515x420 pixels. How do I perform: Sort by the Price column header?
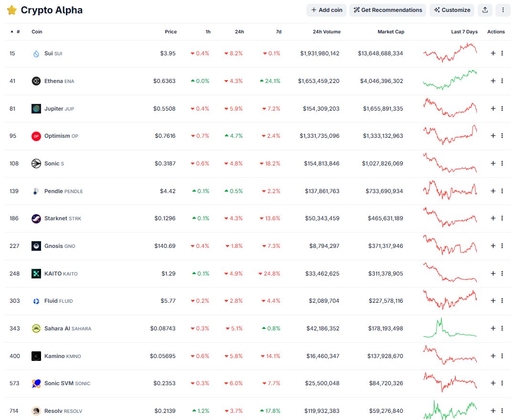click(170, 32)
